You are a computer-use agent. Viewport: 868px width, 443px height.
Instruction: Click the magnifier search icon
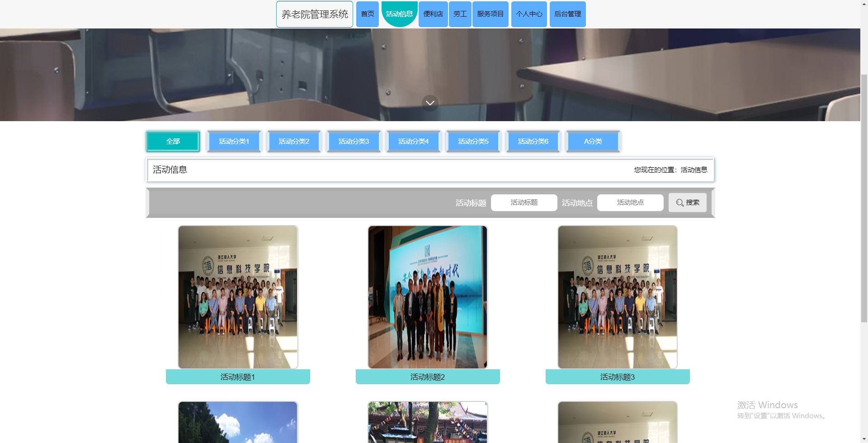[680, 203]
